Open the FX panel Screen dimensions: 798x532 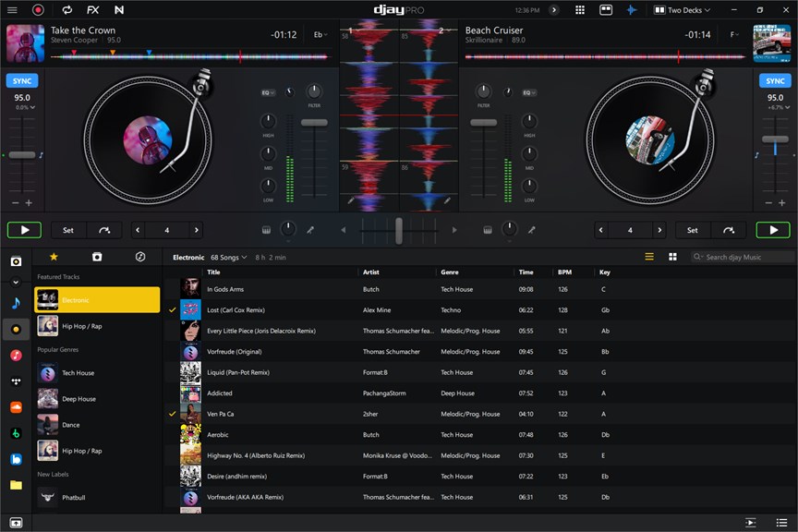pyautogui.click(x=92, y=9)
